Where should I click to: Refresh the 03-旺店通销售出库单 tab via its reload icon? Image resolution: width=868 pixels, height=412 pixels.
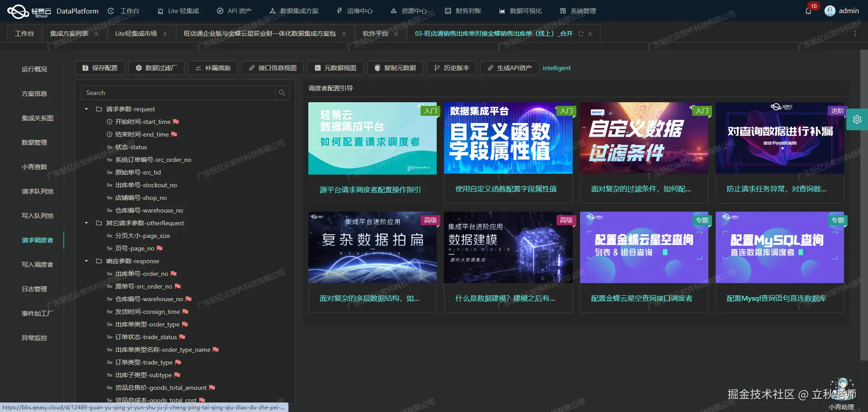click(x=581, y=33)
